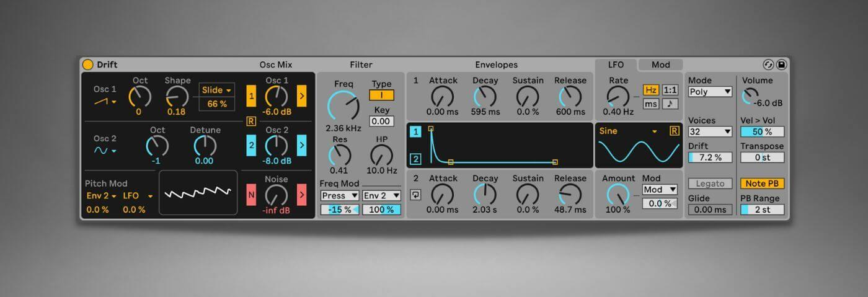The height and width of the screenshot is (297, 868).
Task: Click the filter HP knob
Action: click(382, 155)
